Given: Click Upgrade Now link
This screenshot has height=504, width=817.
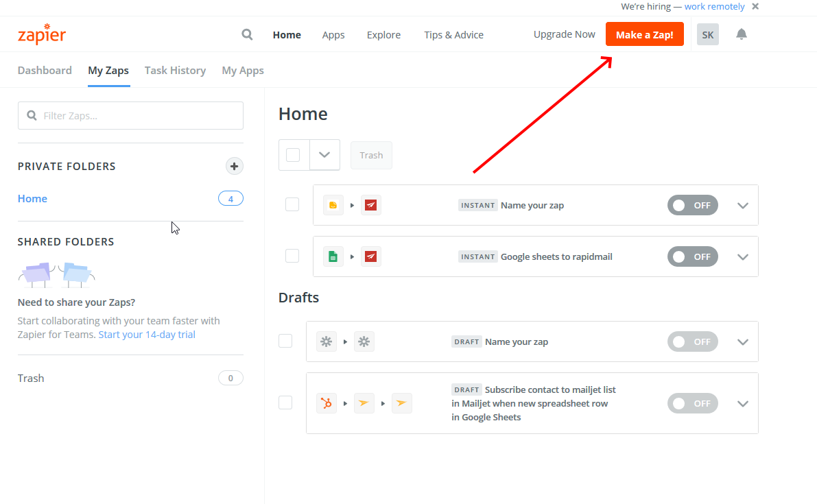Looking at the screenshot, I should [565, 34].
